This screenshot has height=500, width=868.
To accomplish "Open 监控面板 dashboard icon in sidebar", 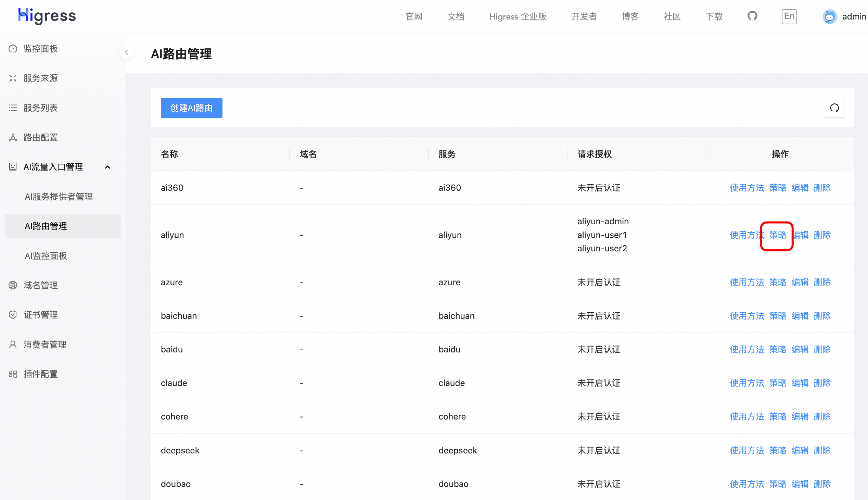I will pos(13,49).
